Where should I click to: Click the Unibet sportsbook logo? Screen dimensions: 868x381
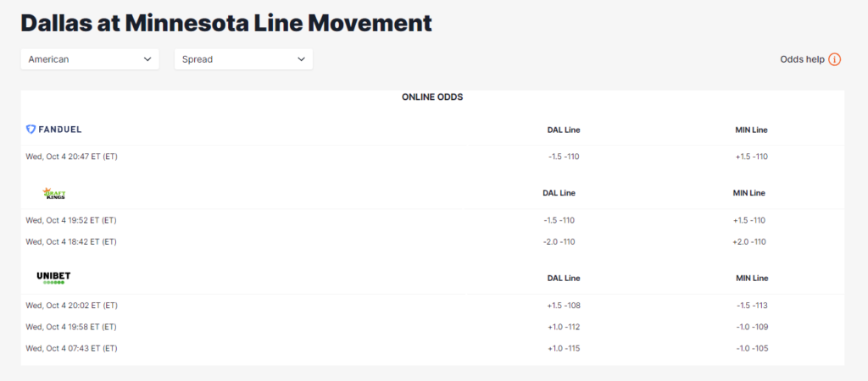point(53,278)
